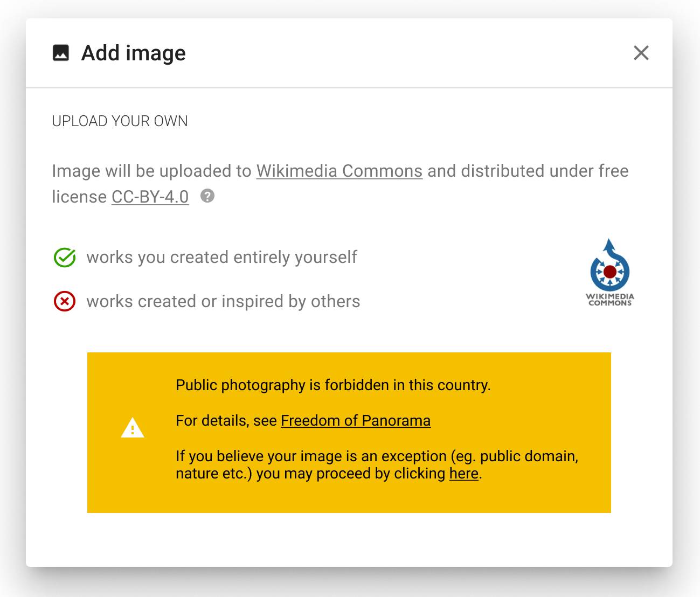Click 'works created or inspired by others' text
The image size is (700, 597).
click(x=223, y=301)
